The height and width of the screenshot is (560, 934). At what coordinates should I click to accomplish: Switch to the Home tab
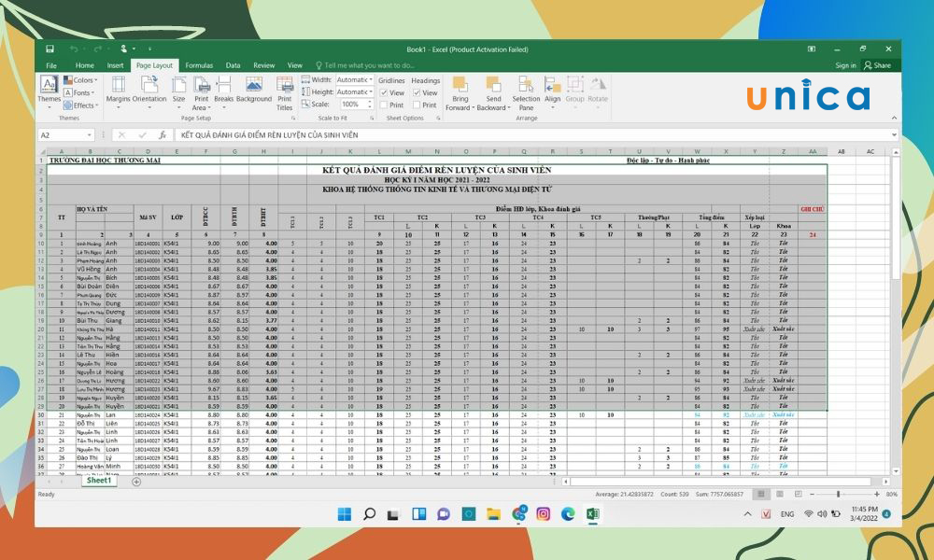(85, 65)
